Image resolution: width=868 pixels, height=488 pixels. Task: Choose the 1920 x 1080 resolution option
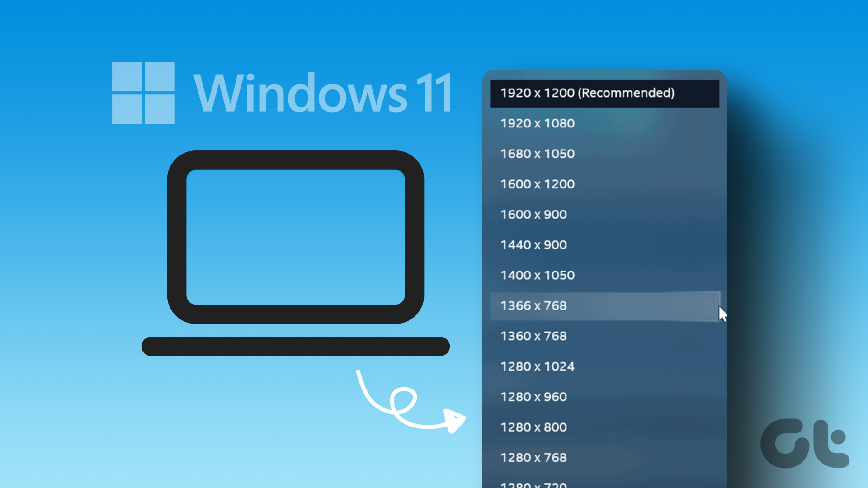(x=604, y=123)
